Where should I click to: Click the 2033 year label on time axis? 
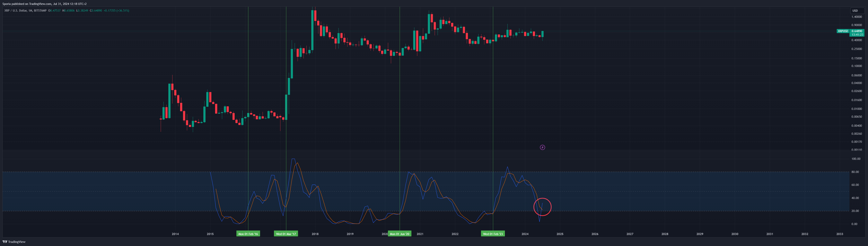840,234
